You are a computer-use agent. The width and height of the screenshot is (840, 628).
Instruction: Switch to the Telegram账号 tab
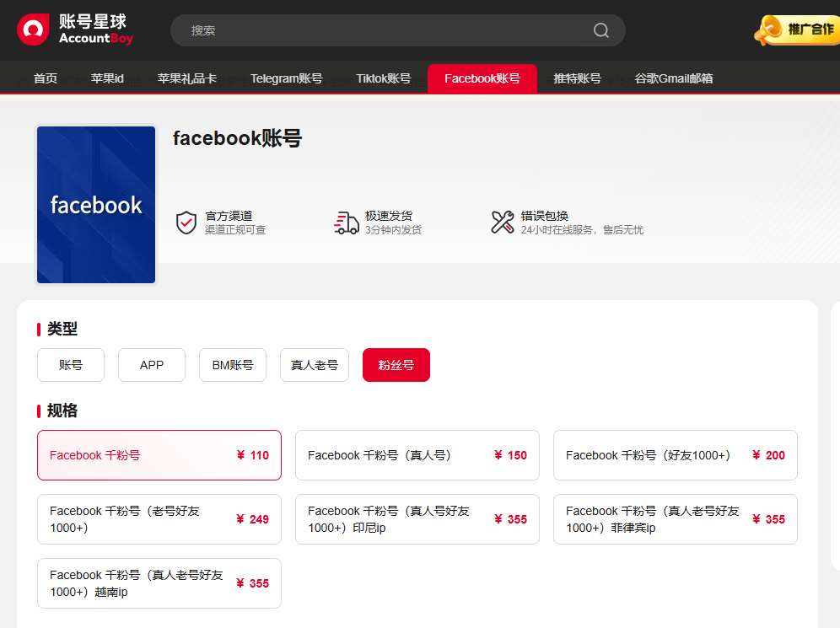coord(286,78)
